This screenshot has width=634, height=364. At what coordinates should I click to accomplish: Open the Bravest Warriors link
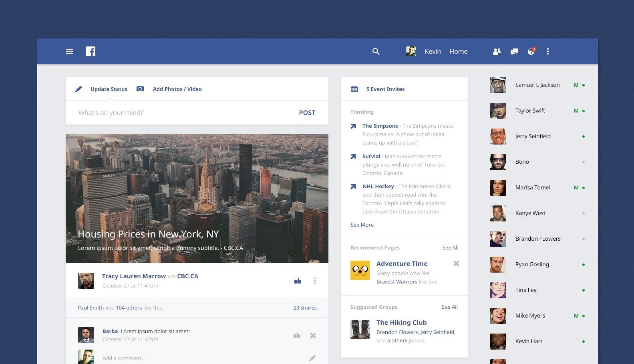coord(397,282)
